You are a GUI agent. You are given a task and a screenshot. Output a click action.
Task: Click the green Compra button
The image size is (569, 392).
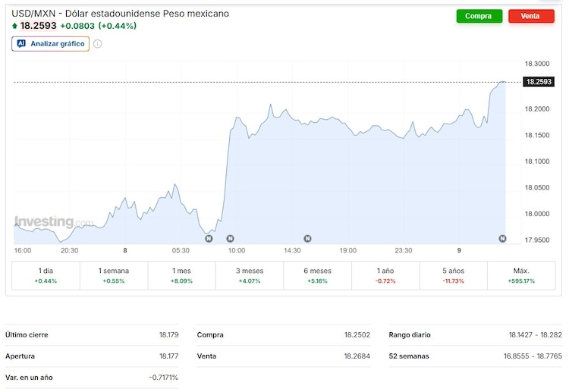(x=479, y=16)
